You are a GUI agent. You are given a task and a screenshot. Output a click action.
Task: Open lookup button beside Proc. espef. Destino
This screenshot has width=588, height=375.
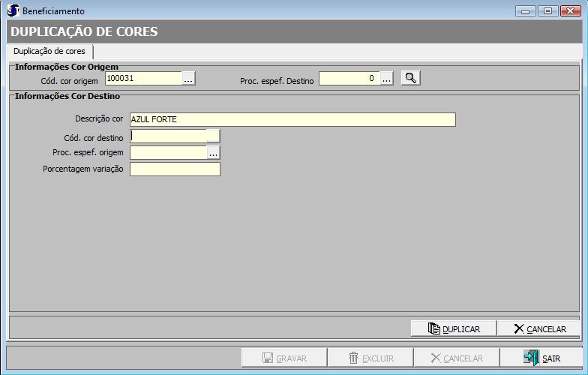pos(386,78)
